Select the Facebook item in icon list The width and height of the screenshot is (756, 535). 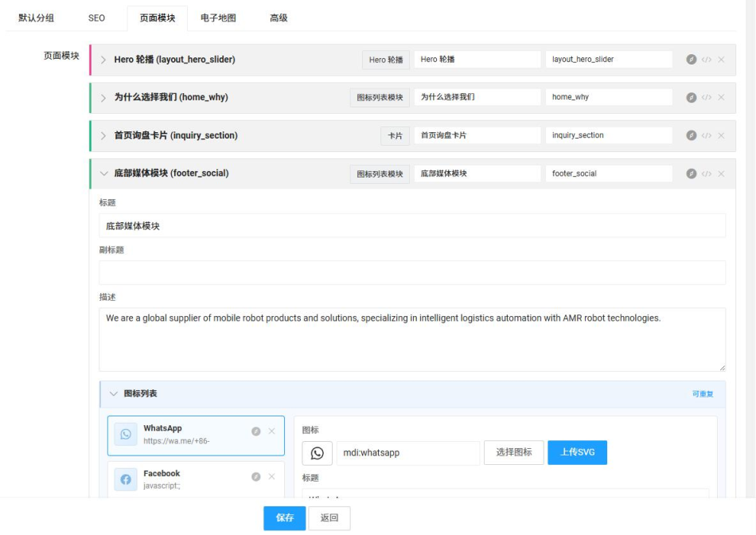(x=196, y=479)
